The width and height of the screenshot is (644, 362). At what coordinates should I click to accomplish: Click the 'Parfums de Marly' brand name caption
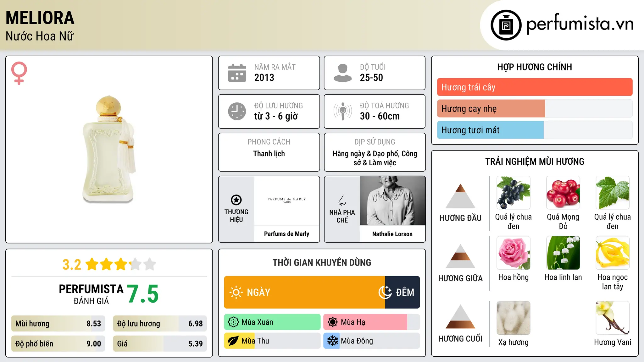(x=286, y=234)
